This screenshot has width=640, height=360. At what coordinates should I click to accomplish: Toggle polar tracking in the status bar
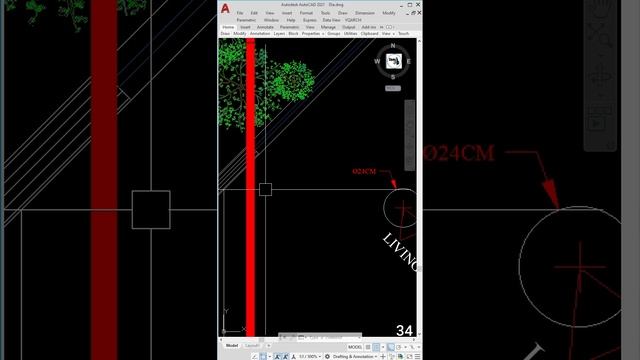tap(399, 347)
